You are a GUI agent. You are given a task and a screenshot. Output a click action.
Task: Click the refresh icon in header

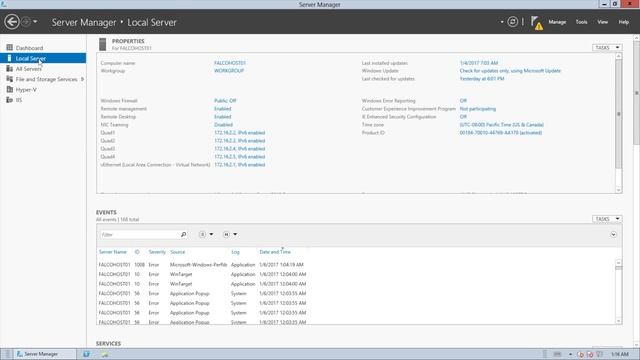click(513, 22)
